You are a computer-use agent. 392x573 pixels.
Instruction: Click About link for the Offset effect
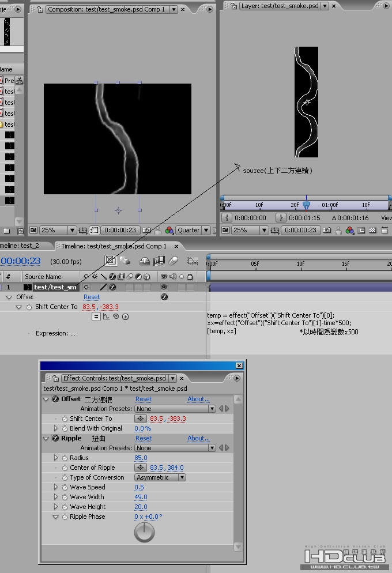pyautogui.click(x=198, y=399)
